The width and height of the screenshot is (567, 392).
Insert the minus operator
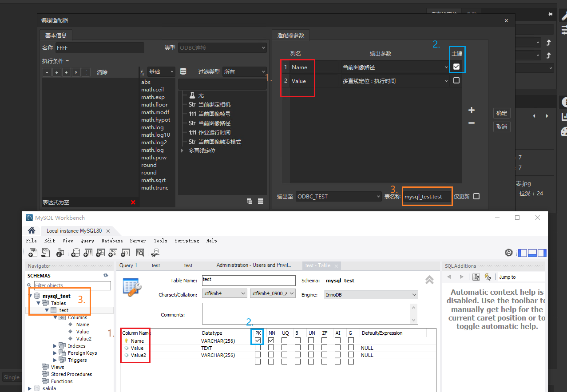tap(47, 72)
